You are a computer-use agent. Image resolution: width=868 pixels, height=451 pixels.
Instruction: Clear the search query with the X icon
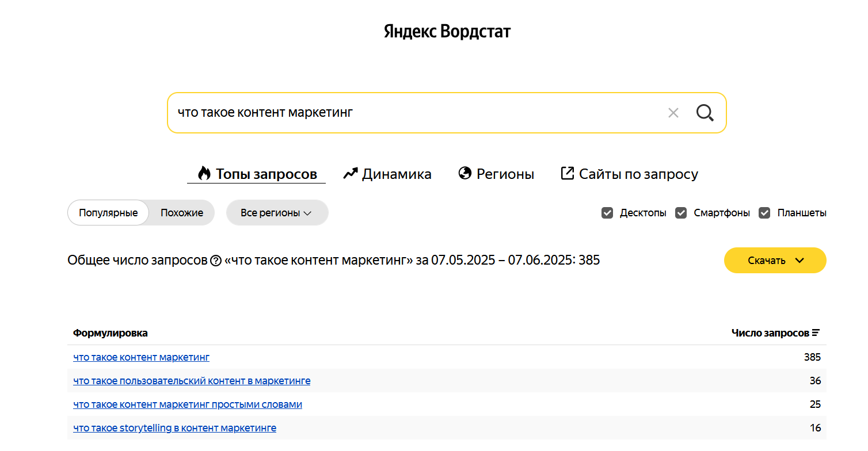click(673, 113)
